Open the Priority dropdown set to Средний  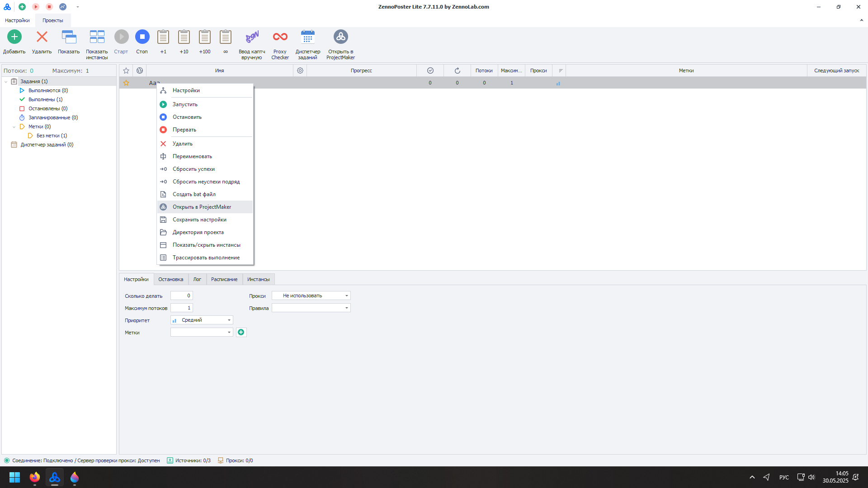point(202,320)
